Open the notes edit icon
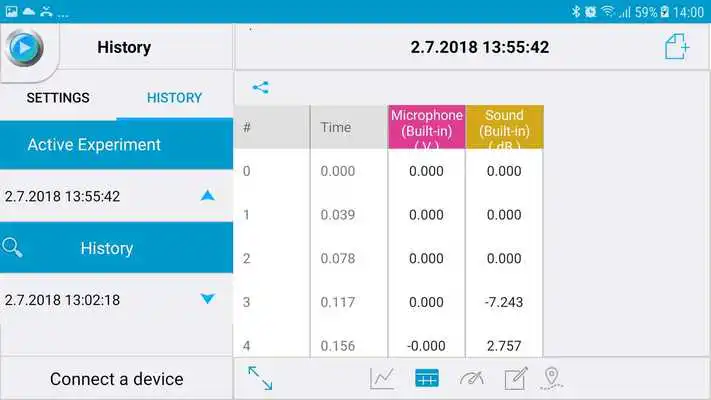711x400 pixels. 515,378
